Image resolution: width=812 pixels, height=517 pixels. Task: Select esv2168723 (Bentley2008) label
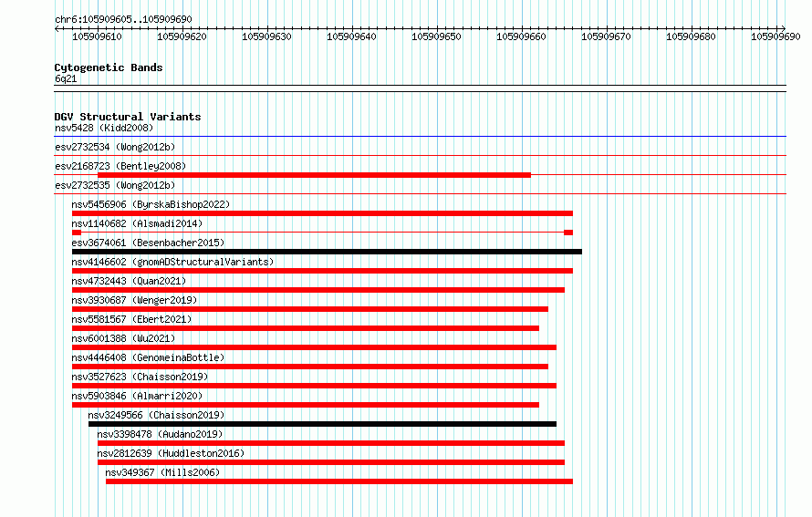click(120, 166)
